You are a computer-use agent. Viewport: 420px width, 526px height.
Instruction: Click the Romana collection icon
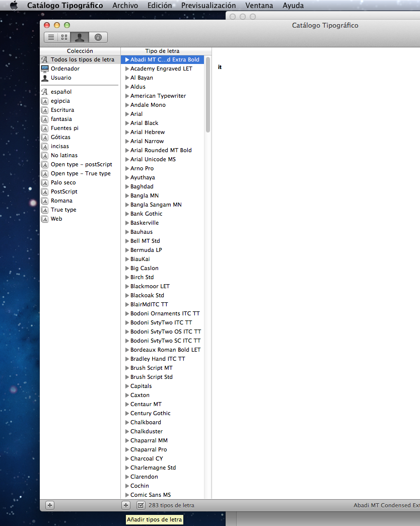45,201
